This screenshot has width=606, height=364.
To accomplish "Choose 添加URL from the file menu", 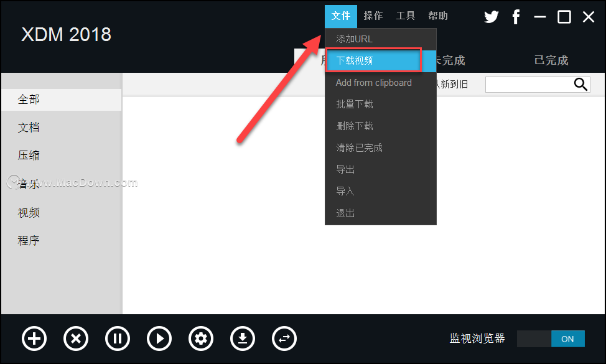I will [381, 39].
